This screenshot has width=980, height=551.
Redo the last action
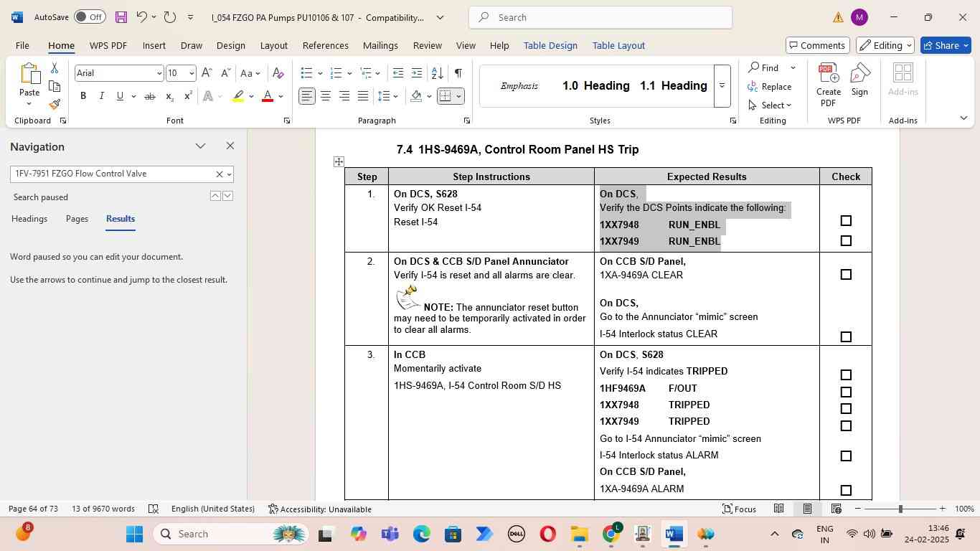170,17
